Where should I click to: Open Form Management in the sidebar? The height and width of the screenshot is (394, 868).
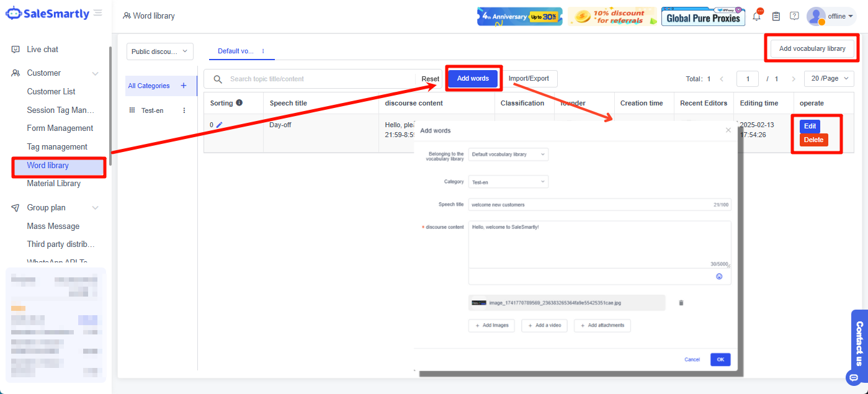pyautogui.click(x=60, y=128)
